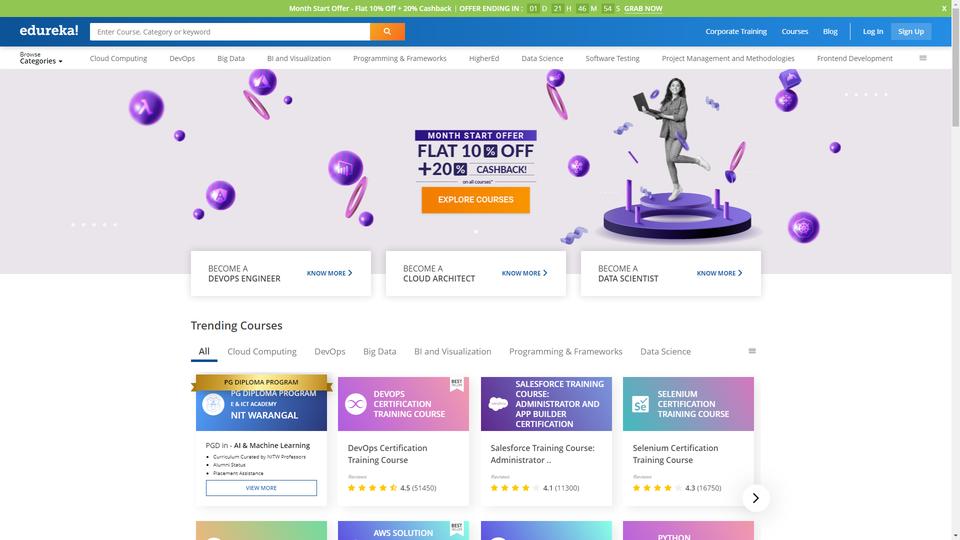Click the star rating on Salesforce Training course
This screenshot has height=540, width=960.
(x=515, y=488)
